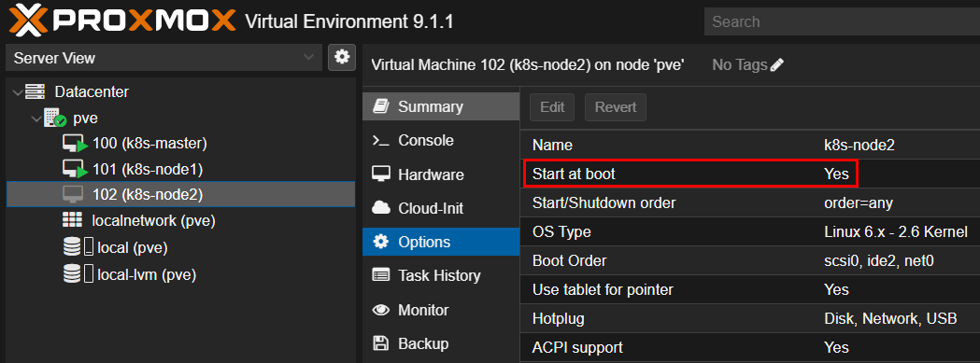Click the Proxmox logo
980x363 pixels.
pyautogui.click(x=121, y=21)
